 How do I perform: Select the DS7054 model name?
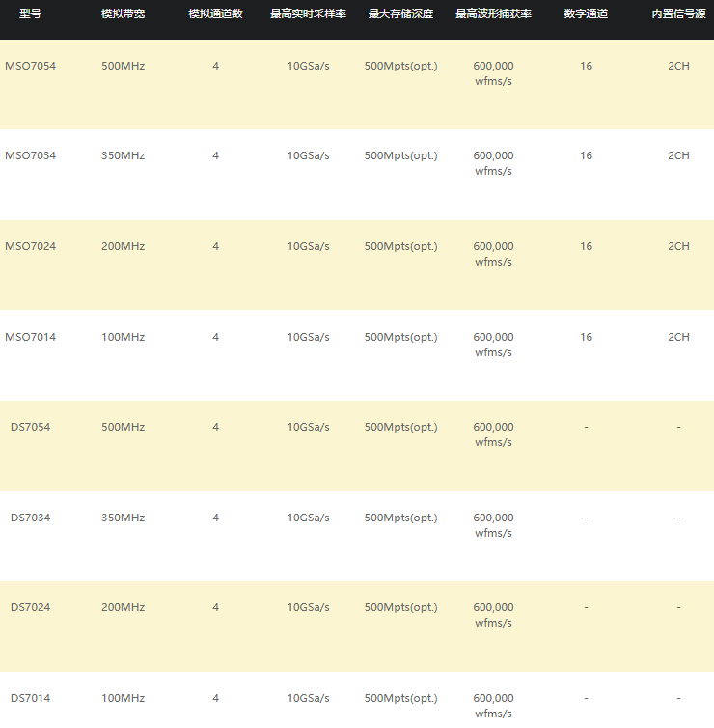pos(30,427)
